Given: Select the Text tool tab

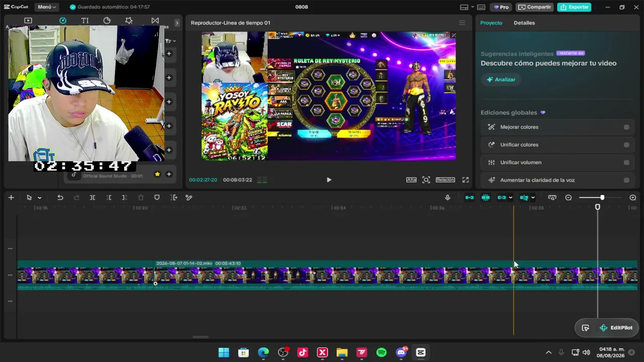Looking at the screenshot, I should click(85, 21).
